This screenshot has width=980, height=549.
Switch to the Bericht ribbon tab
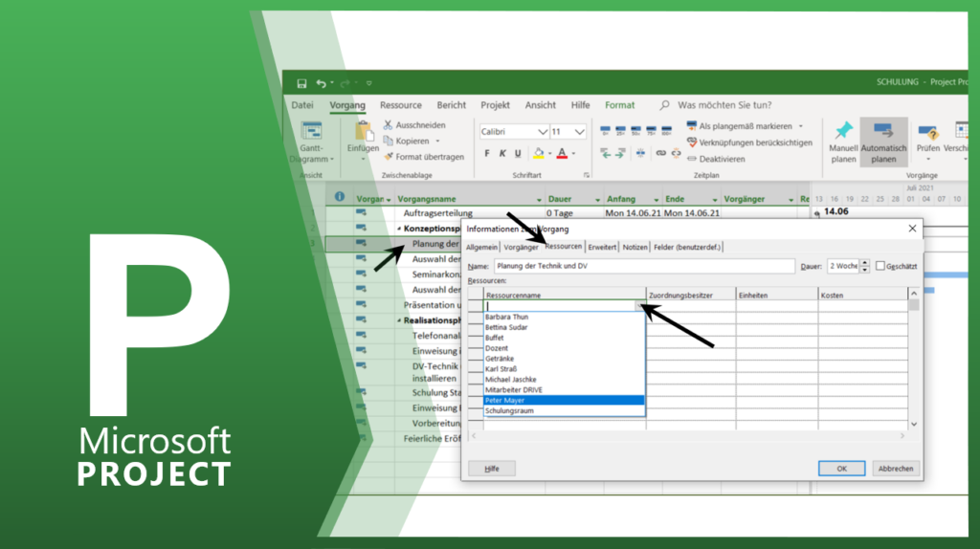(452, 105)
